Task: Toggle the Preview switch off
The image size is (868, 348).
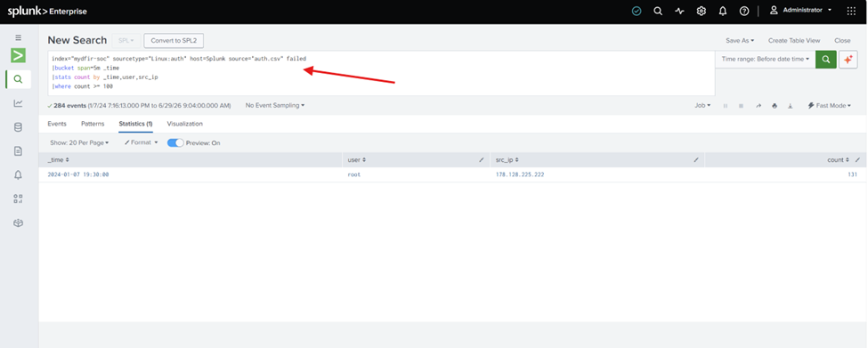Action: point(175,142)
